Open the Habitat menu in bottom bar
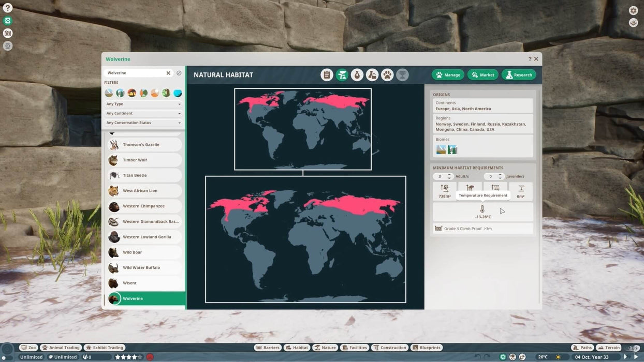Viewport: 644px width, 362px height. (297, 348)
